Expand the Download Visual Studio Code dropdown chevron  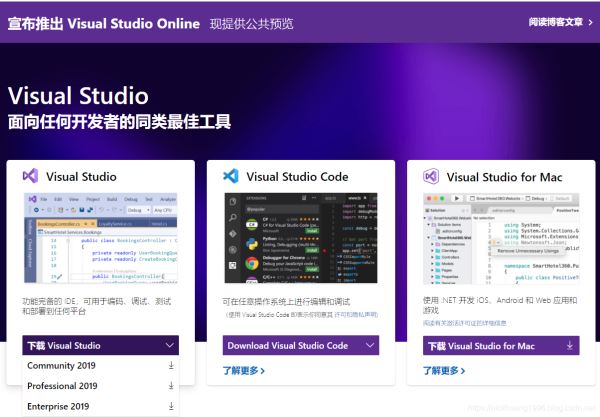(x=370, y=345)
